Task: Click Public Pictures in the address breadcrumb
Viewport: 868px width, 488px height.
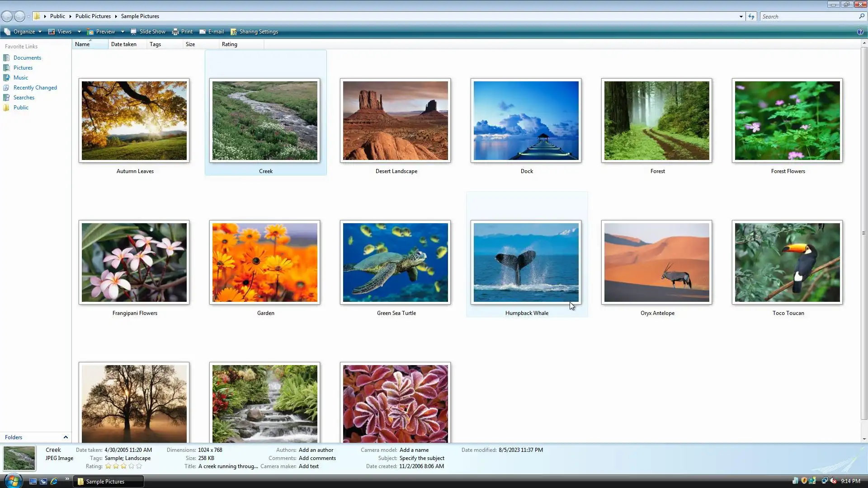Action: (93, 16)
